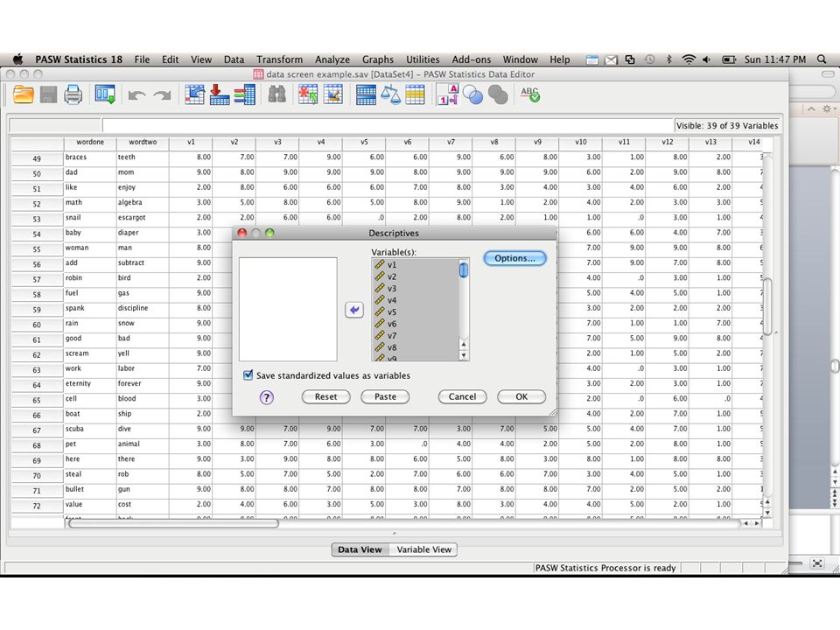Print using the printer toolbar icon

(73, 95)
